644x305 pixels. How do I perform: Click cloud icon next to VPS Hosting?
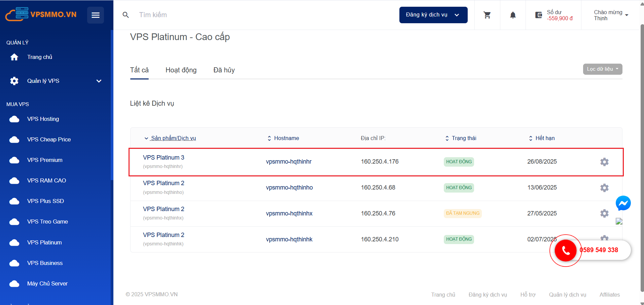tap(14, 119)
